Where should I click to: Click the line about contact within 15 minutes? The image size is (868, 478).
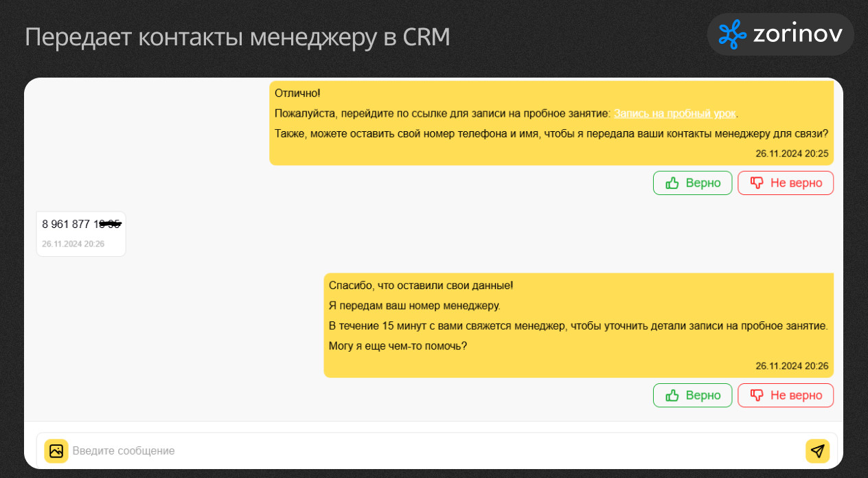pyautogui.click(x=578, y=326)
